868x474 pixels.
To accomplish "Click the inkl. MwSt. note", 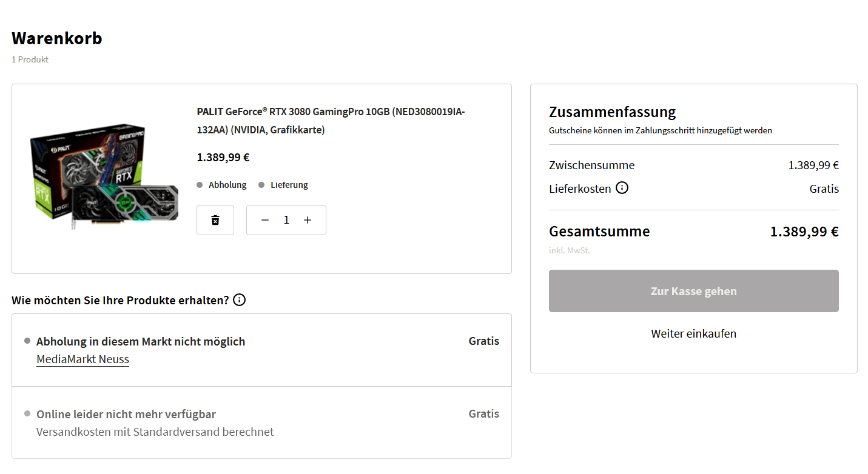I will tap(570, 250).
